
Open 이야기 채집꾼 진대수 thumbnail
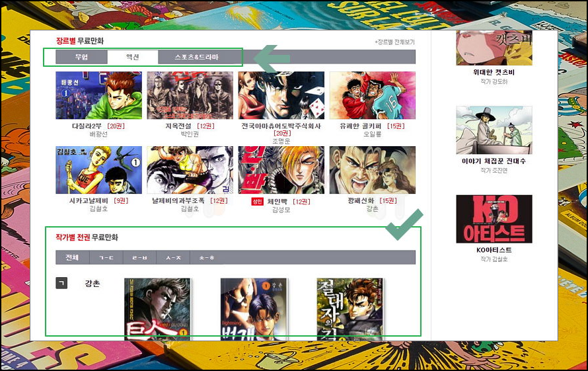pyautogui.click(x=494, y=130)
